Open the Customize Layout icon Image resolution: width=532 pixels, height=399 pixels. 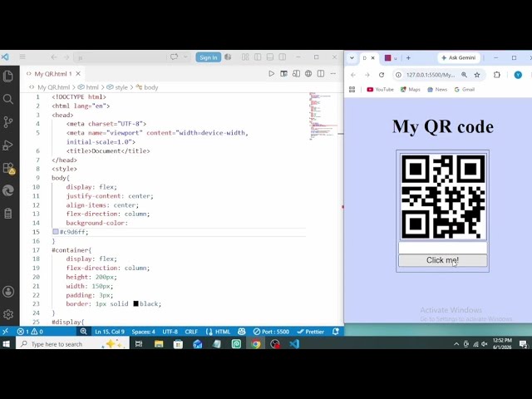tap(245, 57)
